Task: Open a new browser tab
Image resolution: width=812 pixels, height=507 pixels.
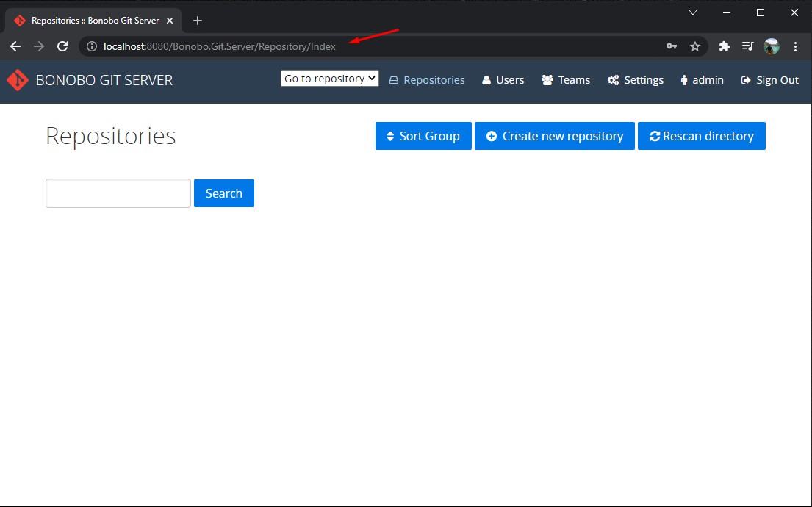Action: [x=197, y=21]
